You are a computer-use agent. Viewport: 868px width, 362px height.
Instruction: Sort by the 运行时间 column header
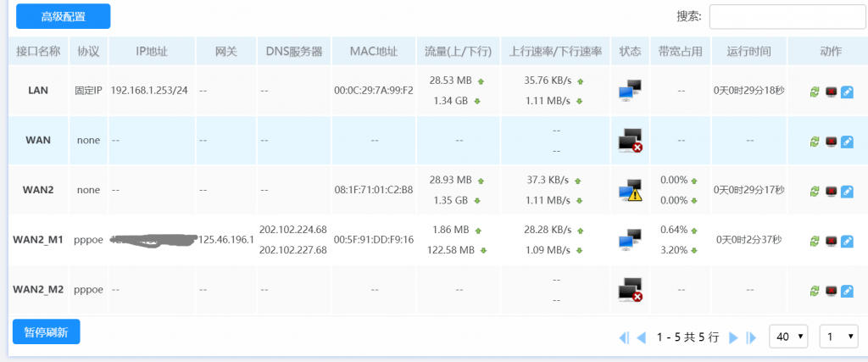coord(748,51)
